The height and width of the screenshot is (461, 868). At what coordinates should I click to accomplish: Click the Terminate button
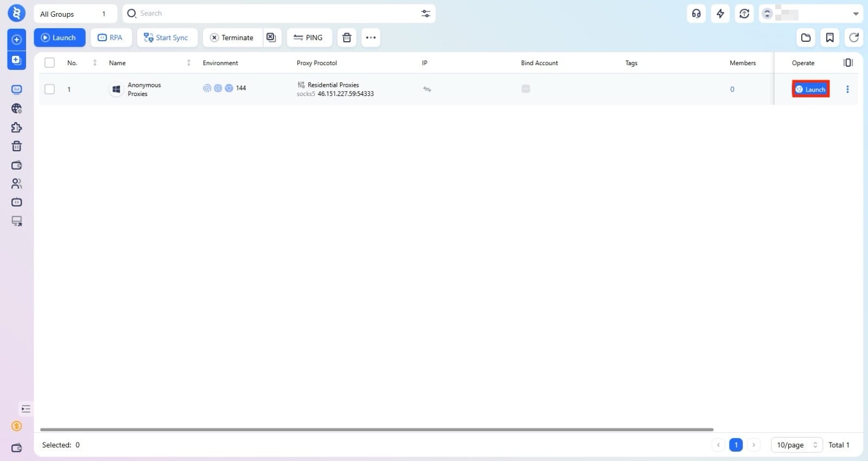point(233,37)
